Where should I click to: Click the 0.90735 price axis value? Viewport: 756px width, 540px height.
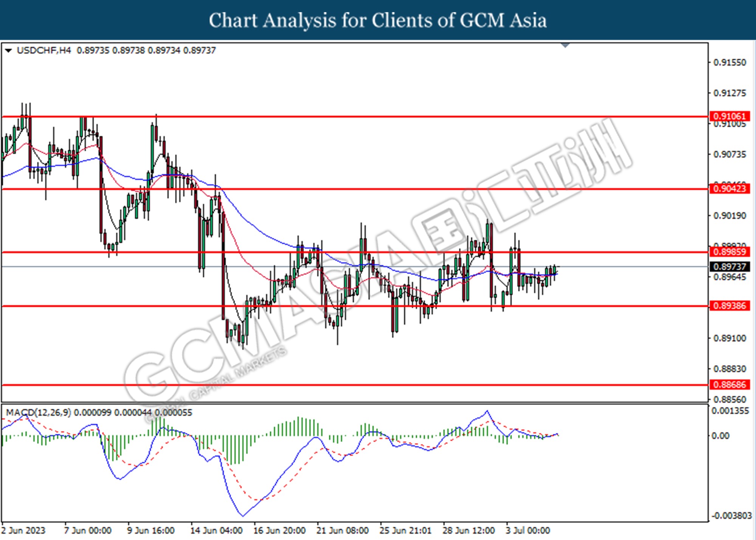tap(730, 154)
